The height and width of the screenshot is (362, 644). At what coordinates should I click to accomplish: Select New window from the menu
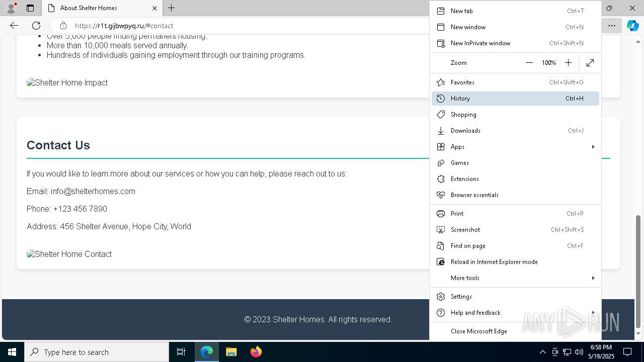515,27
